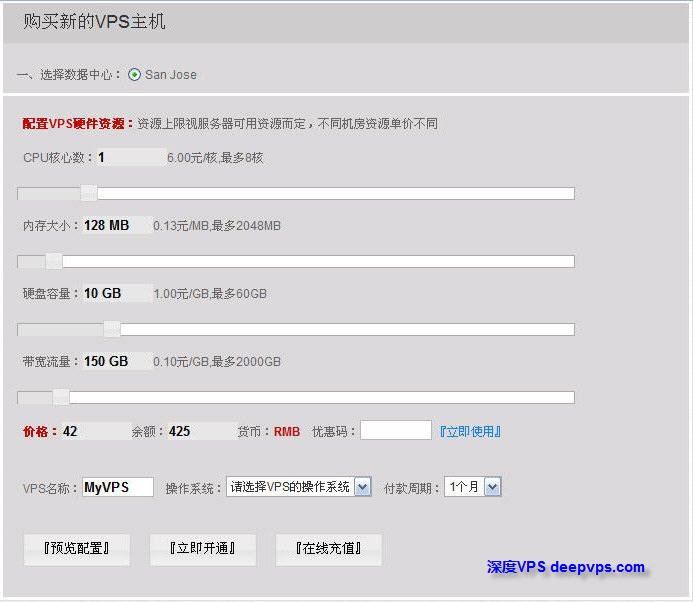This screenshot has height=602, width=693.
Task: Click the 0.10元/GB,最多2000GB price note
Action: pyautogui.click(x=217, y=362)
